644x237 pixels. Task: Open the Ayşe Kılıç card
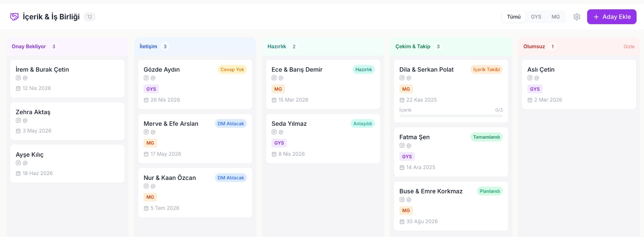point(67,164)
